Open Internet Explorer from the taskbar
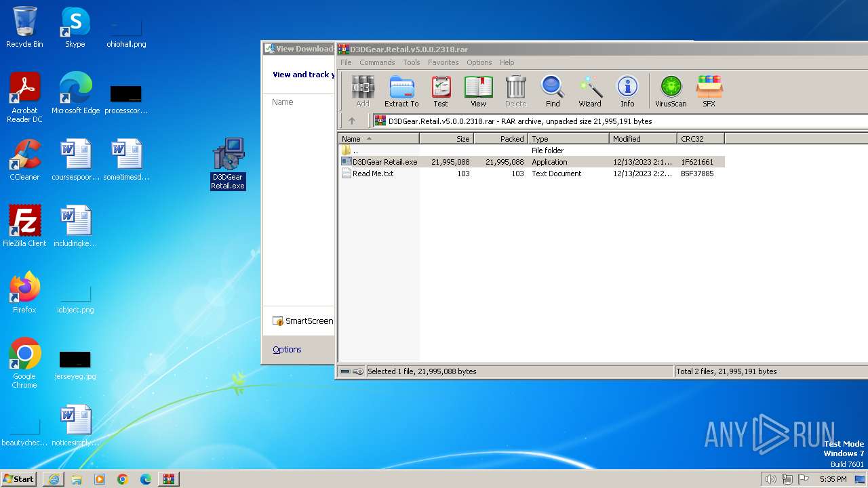 (x=54, y=479)
